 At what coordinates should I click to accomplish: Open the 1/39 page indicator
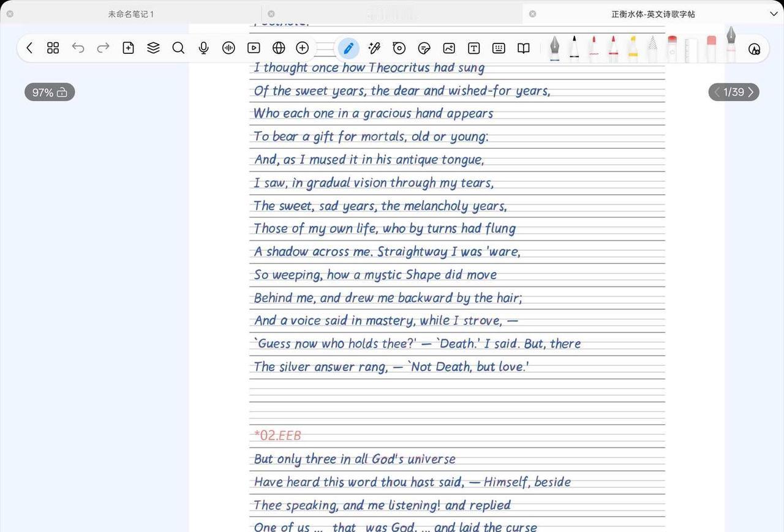click(x=734, y=92)
